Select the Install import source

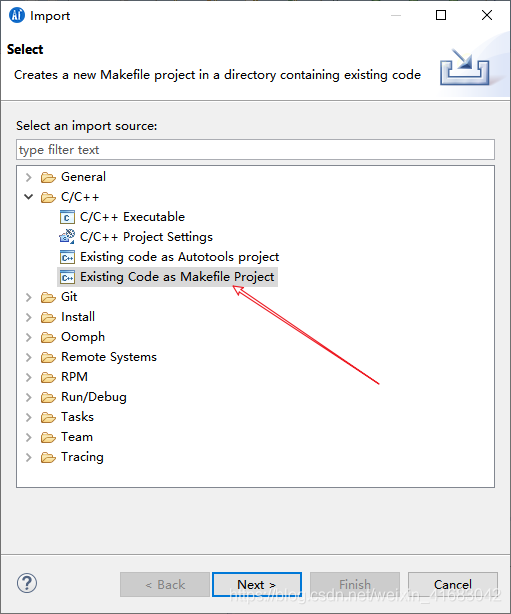pos(78,317)
